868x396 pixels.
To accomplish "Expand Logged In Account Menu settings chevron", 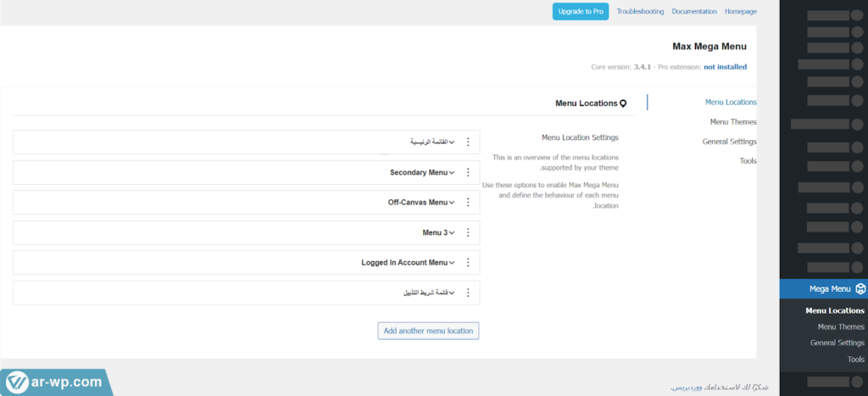I will pyautogui.click(x=452, y=263).
